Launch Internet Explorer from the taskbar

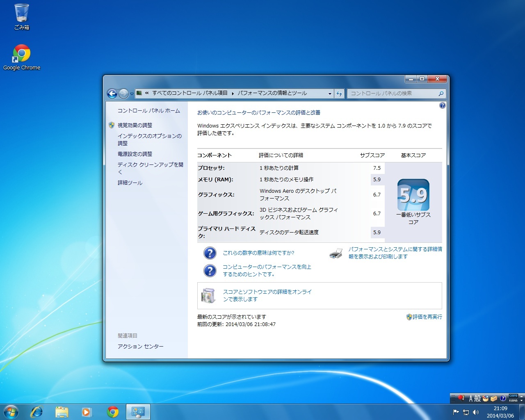37,412
